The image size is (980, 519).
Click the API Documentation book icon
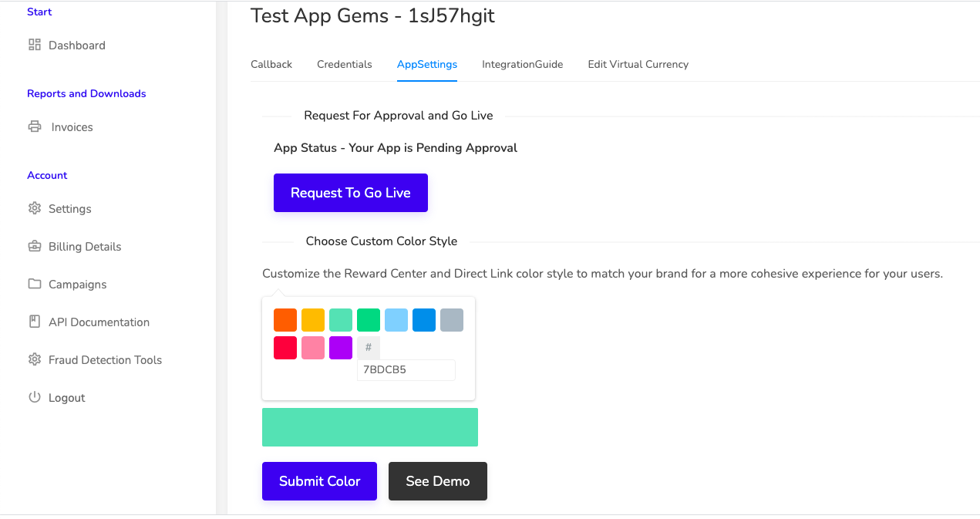tap(34, 322)
